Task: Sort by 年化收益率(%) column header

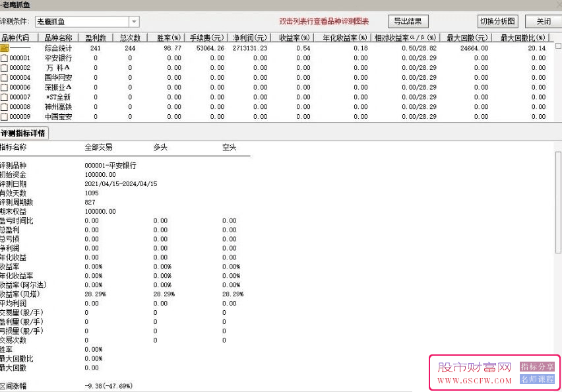Action: point(342,38)
